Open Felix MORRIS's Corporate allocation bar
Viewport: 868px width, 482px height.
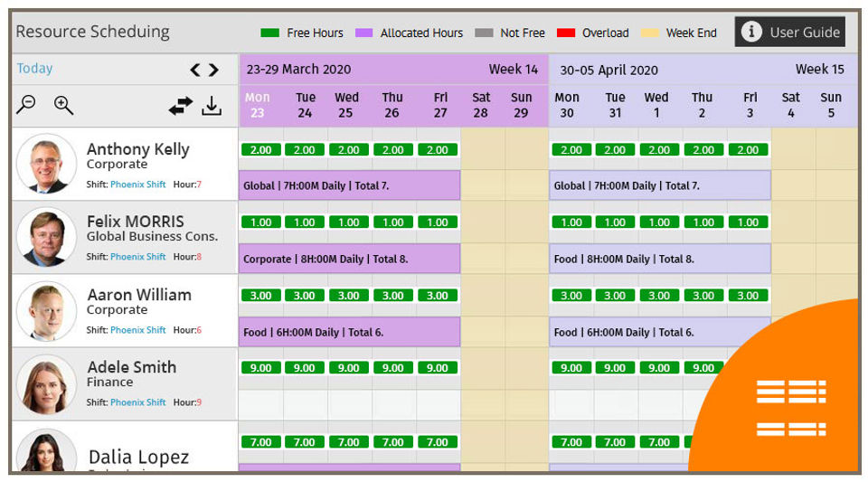[x=349, y=259]
